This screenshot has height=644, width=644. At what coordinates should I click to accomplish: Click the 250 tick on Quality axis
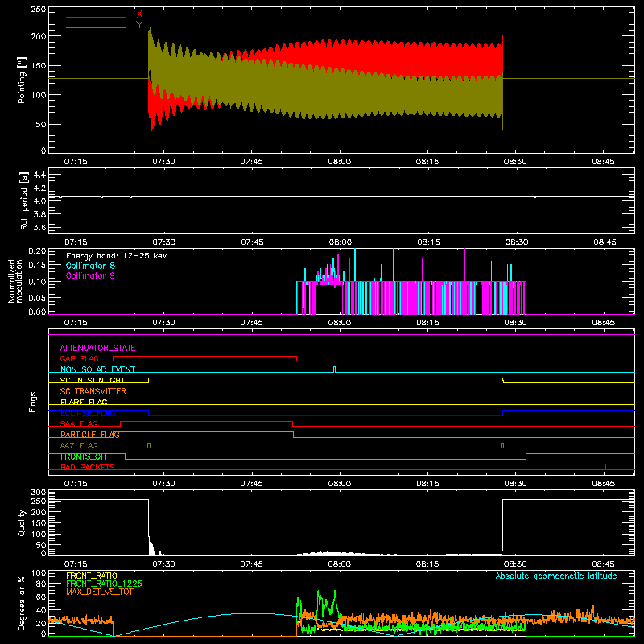(39, 502)
